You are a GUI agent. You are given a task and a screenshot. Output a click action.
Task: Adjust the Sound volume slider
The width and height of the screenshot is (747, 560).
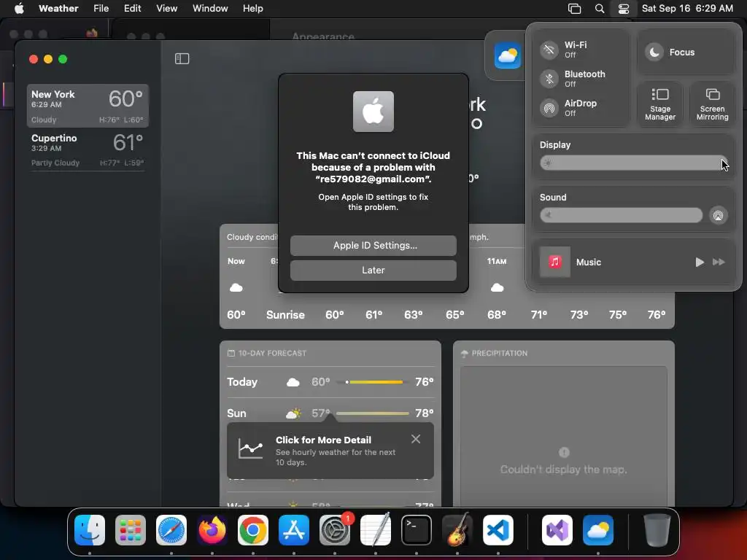coord(621,215)
